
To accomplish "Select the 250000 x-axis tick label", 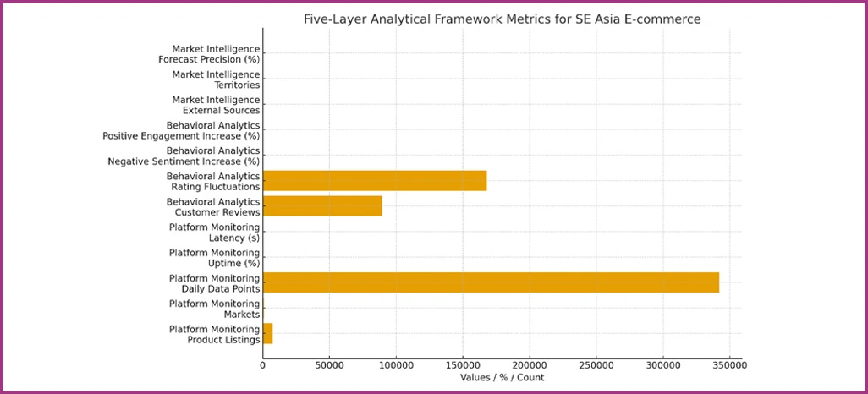I will coord(596,364).
